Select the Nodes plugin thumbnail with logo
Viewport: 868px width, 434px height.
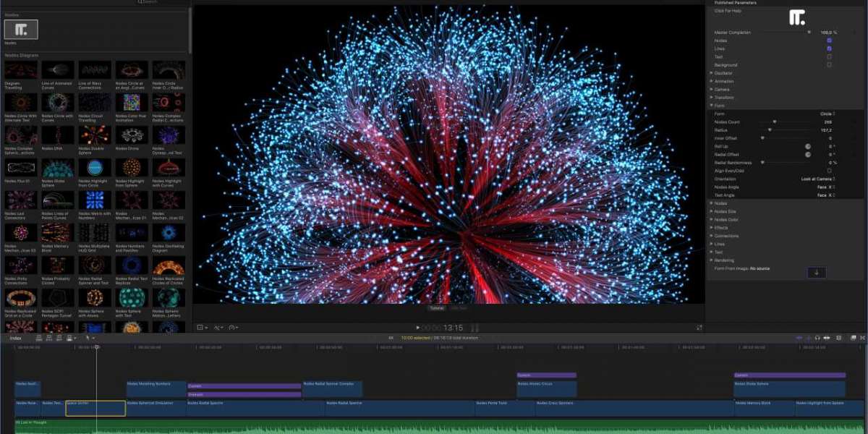(x=21, y=29)
